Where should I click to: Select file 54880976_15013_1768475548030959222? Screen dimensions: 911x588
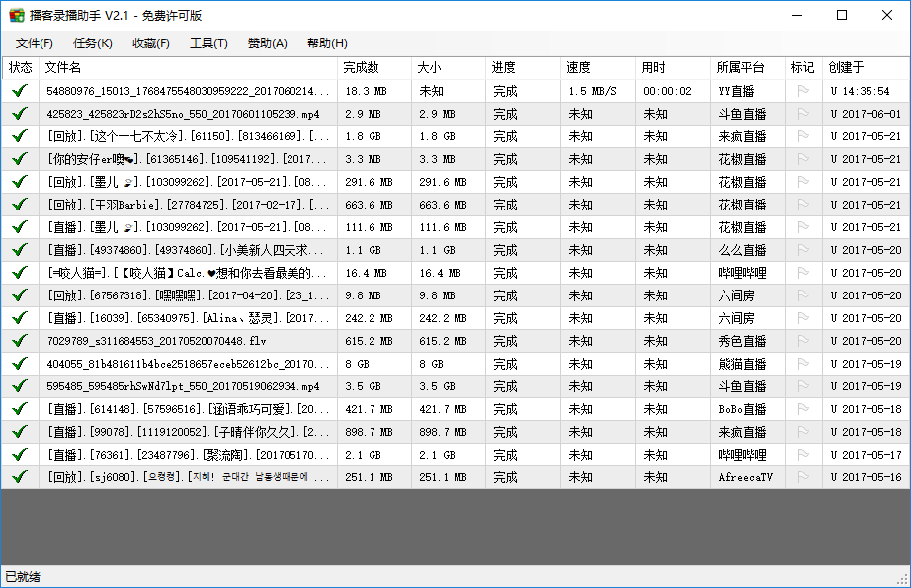(x=187, y=91)
